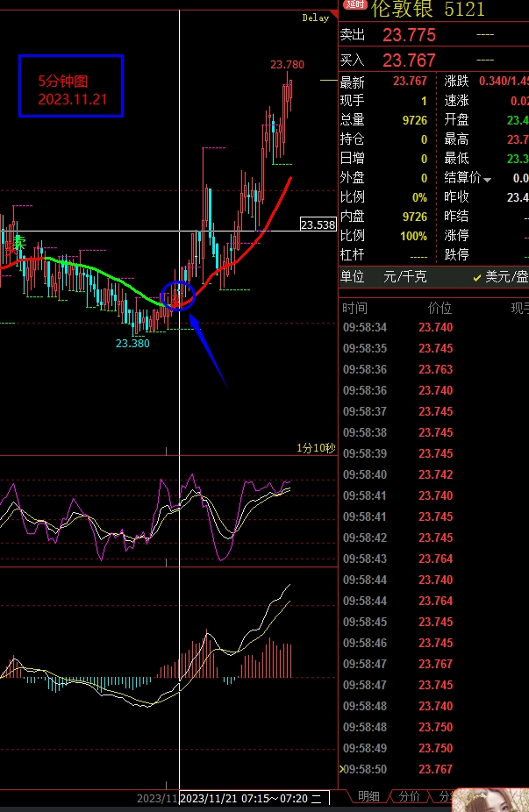529x812 pixels.
Task: Open the 明细 tab
Action: [x=368, y=796]
